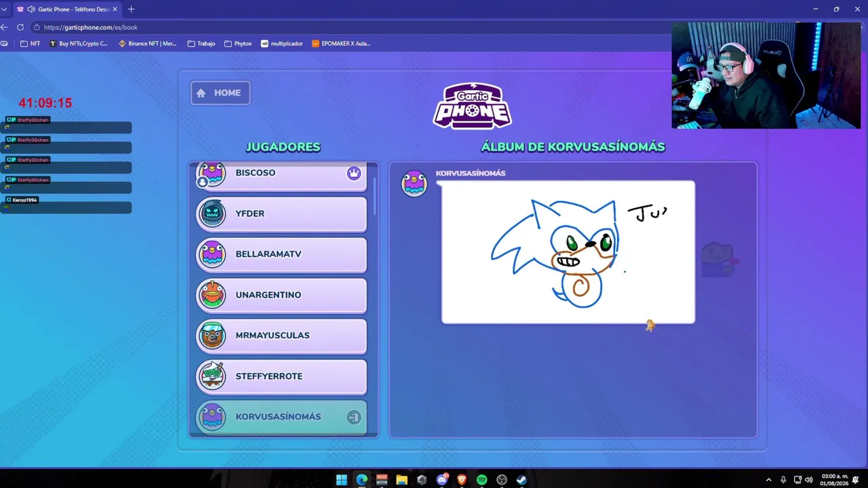Click MRMAYUSCULAS's bear avatar
This screenshot has height=488, width=868.
[x=212, y=335]
